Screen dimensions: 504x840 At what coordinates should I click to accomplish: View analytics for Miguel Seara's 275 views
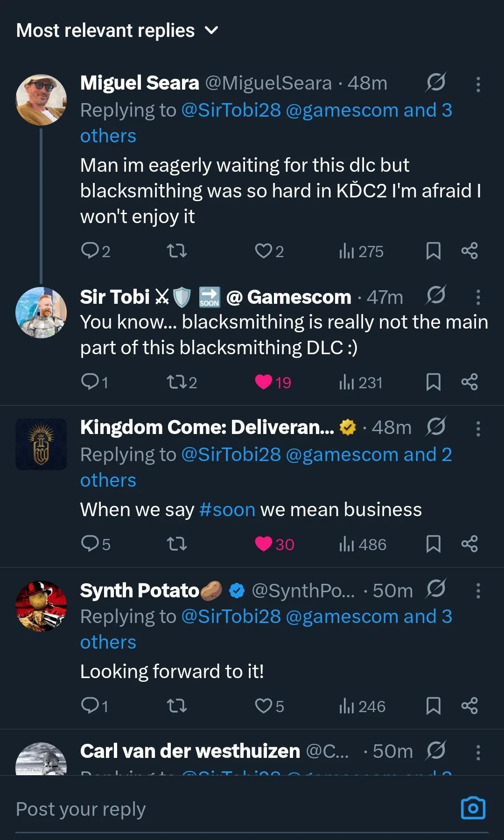tap(361, 252)
